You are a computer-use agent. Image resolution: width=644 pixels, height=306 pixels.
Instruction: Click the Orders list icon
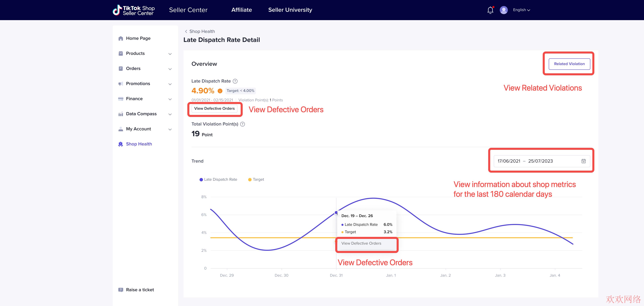point(121,68)
